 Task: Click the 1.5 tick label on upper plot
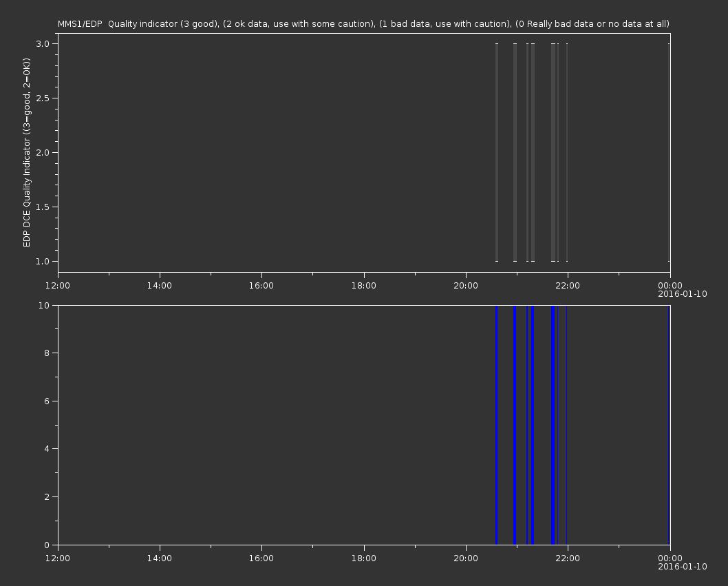tap(43, 207)
